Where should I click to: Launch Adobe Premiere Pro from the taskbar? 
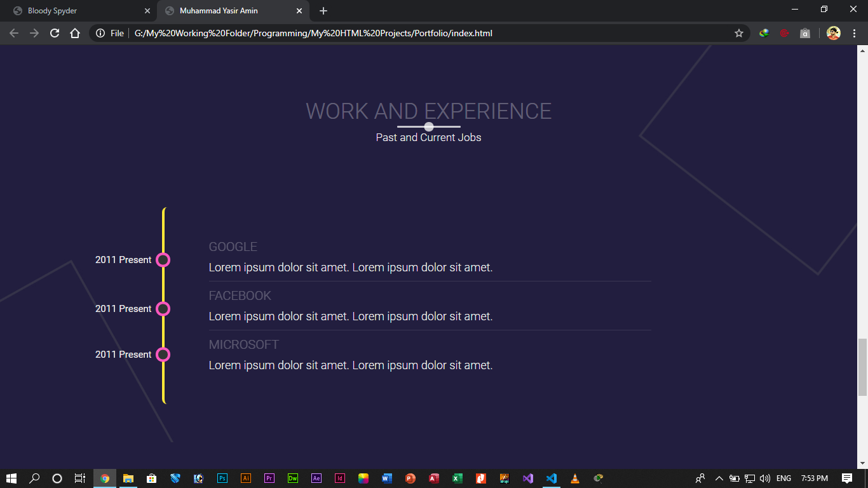[269, 478]
